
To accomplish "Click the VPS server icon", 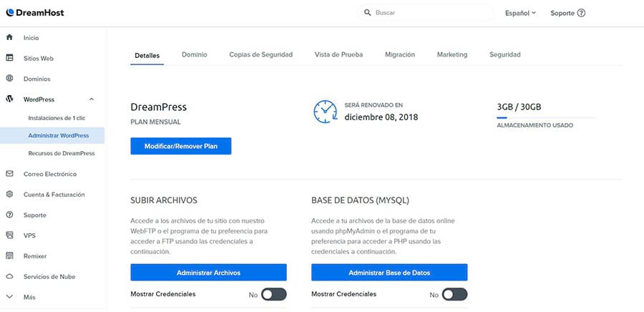I will point(9,235).
